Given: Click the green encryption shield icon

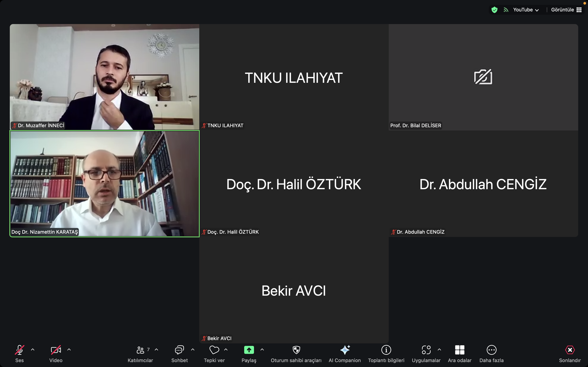Looking at the screenshot, I should point(494,10).
